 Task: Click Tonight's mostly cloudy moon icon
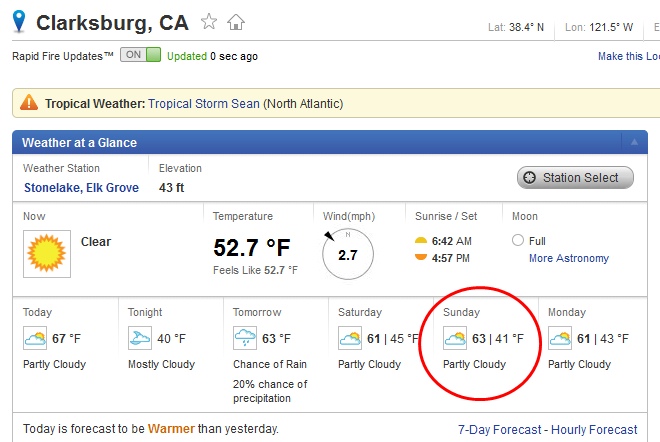point(140,339)
